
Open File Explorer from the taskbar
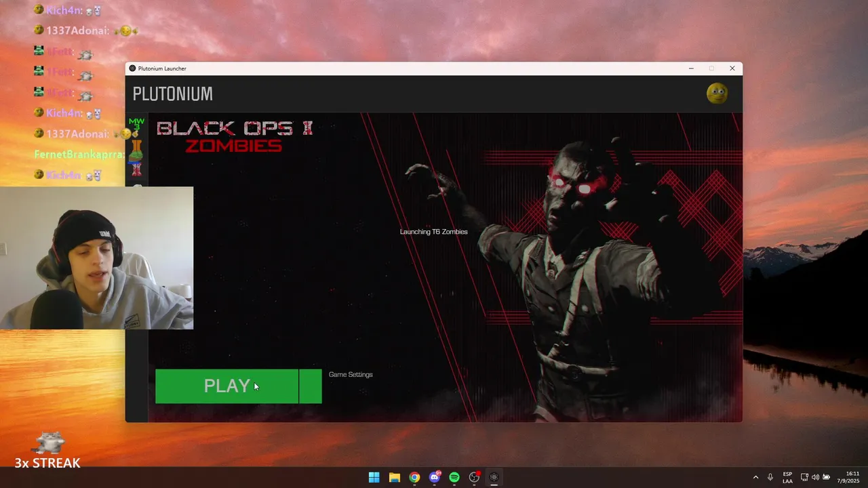click(394, 477)
